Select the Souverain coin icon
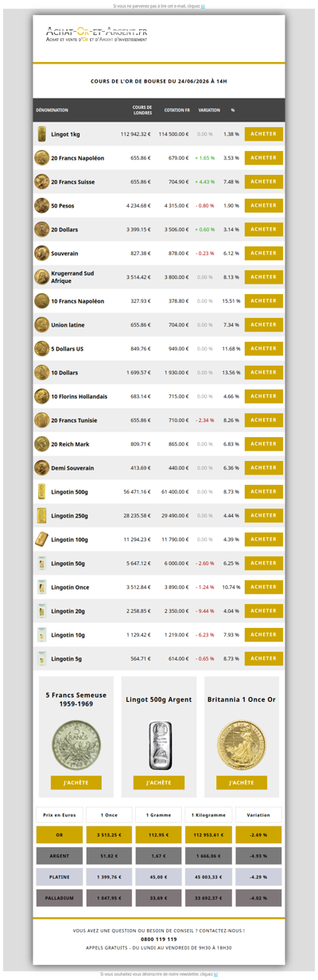318x980 pixels. [x=41, y=254]
